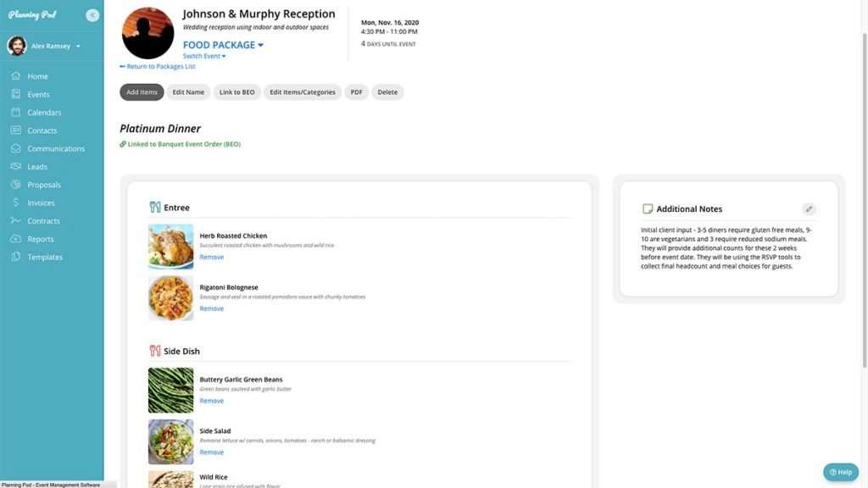Click the Side Salad thumbnail
This screenshot has width=868, height=488.
click(x=171, y=441)
